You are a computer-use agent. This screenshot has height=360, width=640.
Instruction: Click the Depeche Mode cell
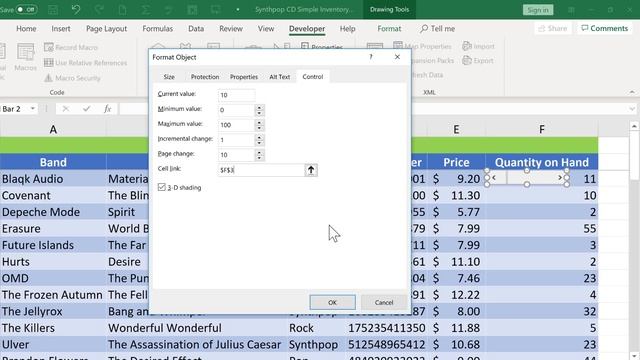pyautogui.click(x=53, y=212)
